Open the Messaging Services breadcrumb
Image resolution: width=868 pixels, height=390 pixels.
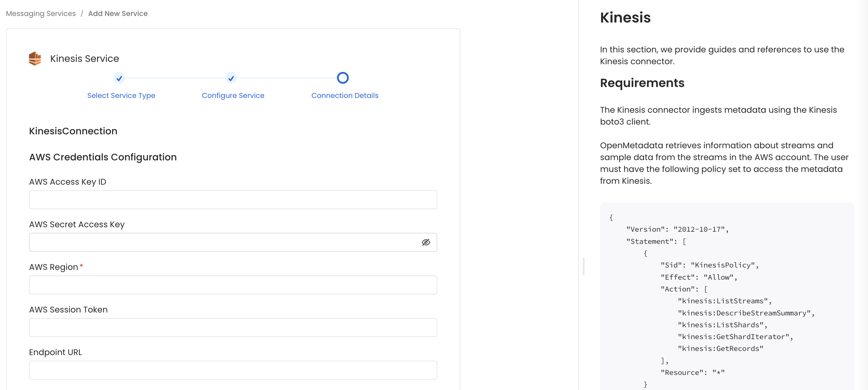41,13
